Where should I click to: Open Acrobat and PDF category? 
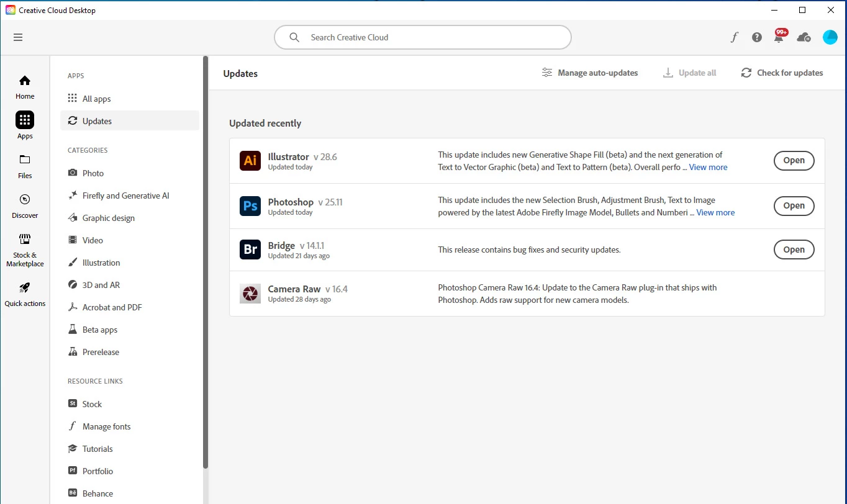(130, 307)
